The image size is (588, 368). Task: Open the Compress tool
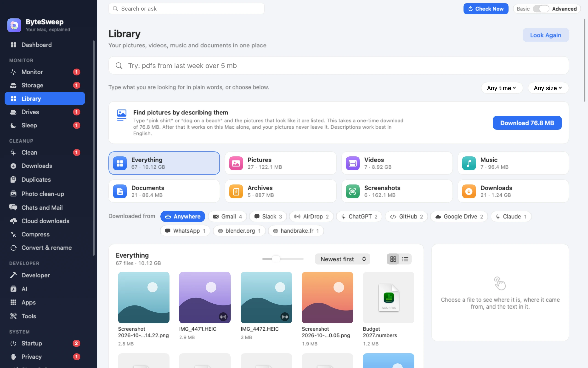coord(45,234)
